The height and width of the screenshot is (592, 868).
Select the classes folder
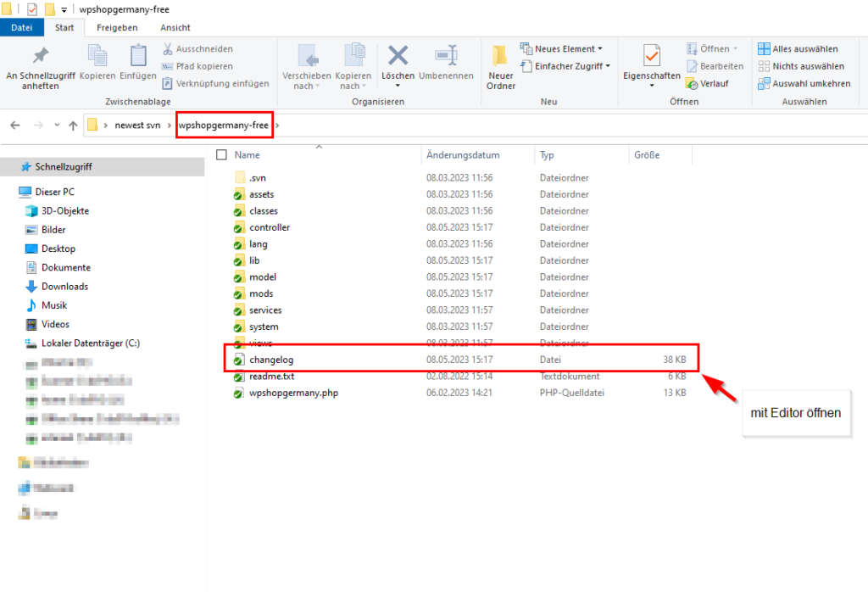[x=264, y=211]
